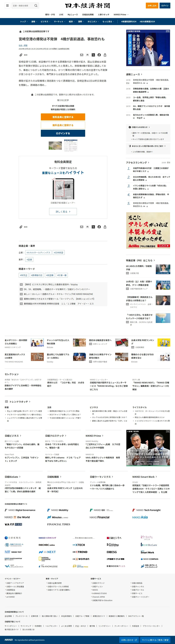This screenshot has height=644, width=175.
Task: Click the orange お申し込み button
Action: (152, 6)
